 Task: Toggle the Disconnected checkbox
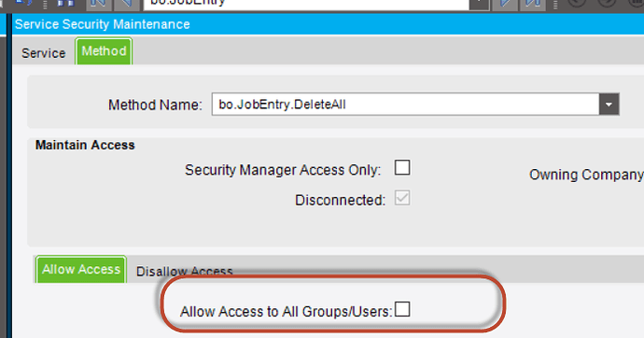click(x=402, y=198)
